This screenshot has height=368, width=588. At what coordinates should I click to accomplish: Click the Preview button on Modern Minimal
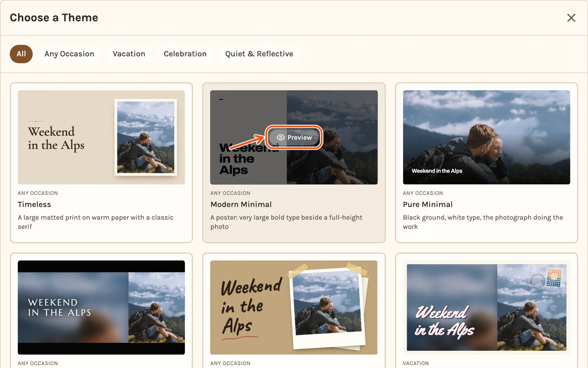[294, 137]
